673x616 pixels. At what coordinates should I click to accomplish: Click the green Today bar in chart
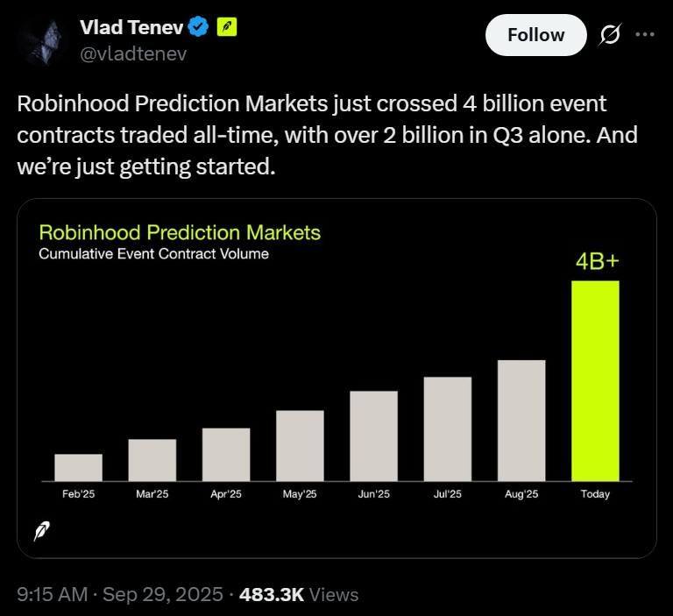(x=595, y=381)
